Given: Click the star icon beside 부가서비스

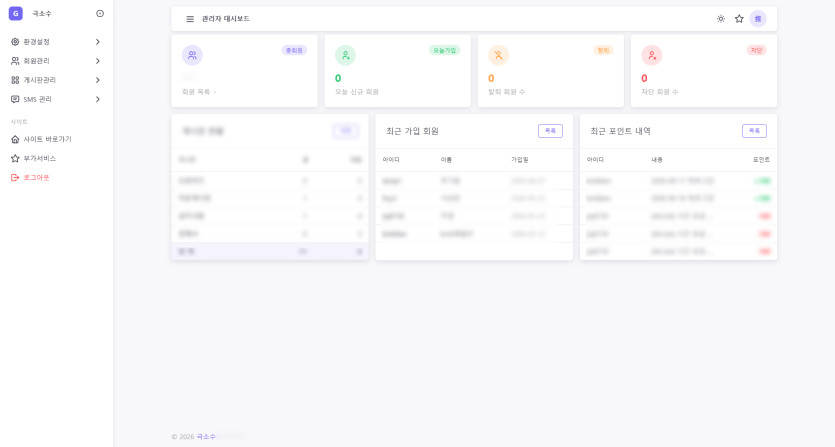Looking at the screenshot, I should pyautogui.click(x=15, y=158).
